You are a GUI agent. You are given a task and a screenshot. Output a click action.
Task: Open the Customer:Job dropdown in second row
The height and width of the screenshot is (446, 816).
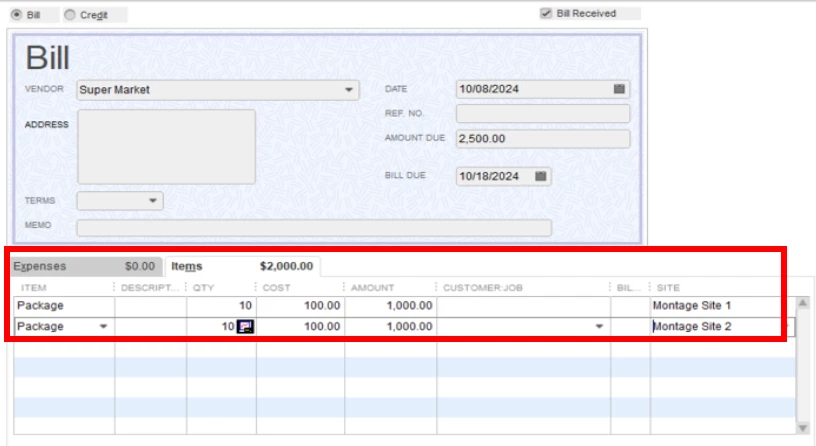click(599, 326)
